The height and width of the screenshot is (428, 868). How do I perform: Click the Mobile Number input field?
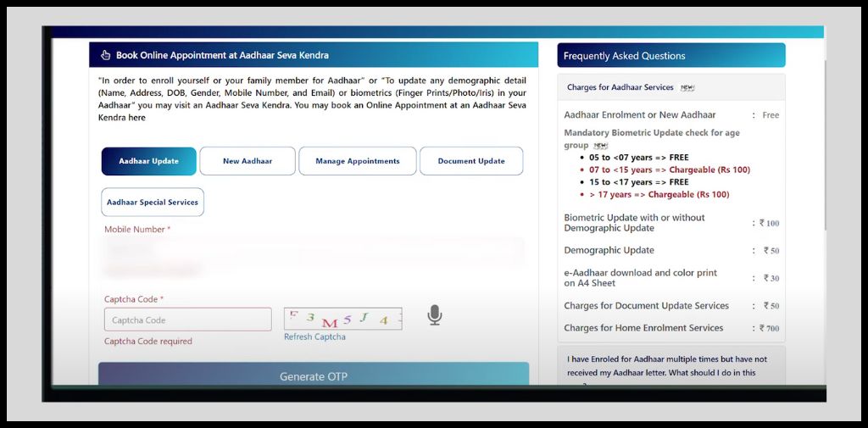coord(314,253)
